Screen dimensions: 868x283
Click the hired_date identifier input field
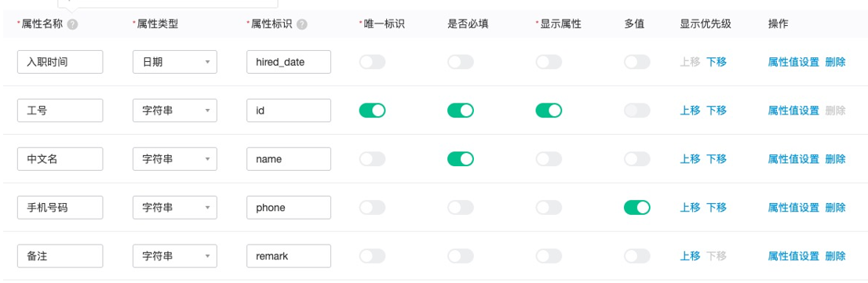[289, 62]
